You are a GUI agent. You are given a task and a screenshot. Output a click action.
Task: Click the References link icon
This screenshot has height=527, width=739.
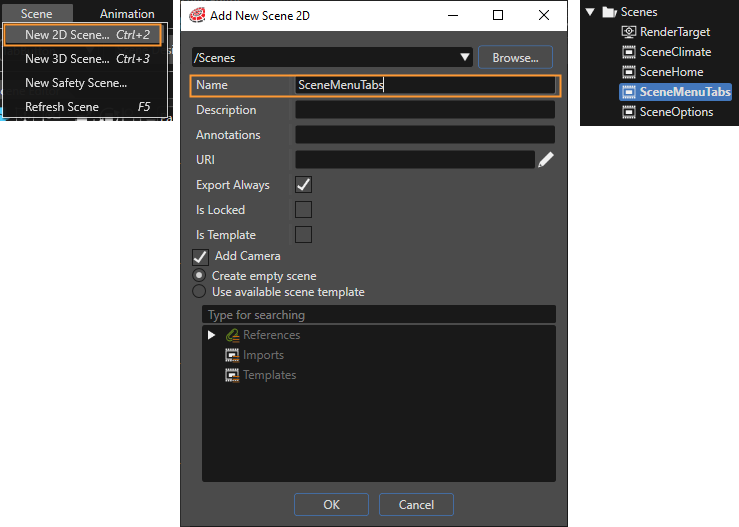(232, 335)
